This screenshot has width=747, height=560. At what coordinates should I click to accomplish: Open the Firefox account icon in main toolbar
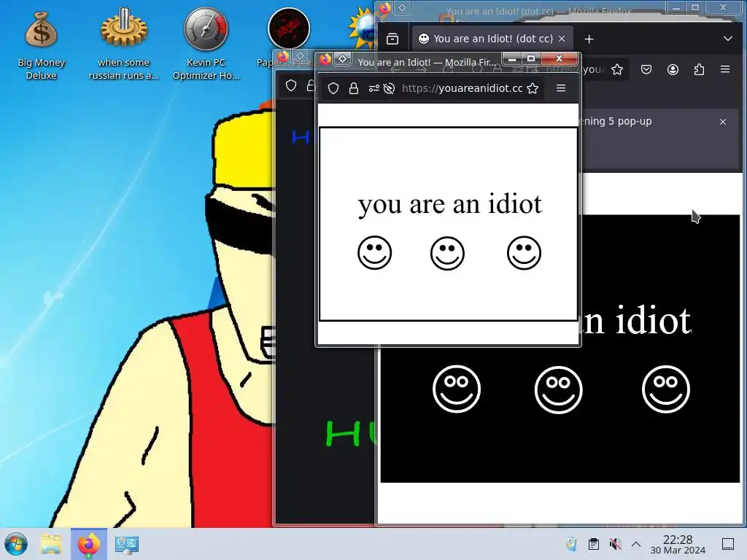(x=673, y=69)
